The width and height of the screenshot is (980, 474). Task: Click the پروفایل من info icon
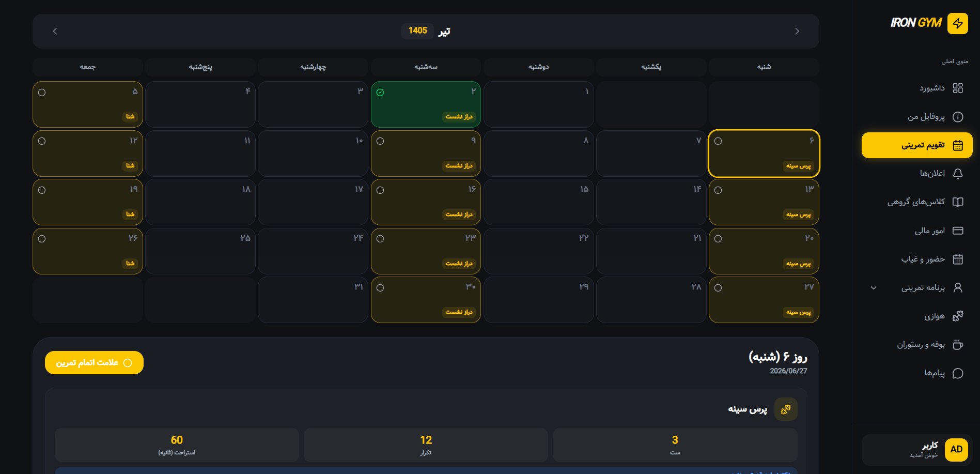[x=958, y=117]
